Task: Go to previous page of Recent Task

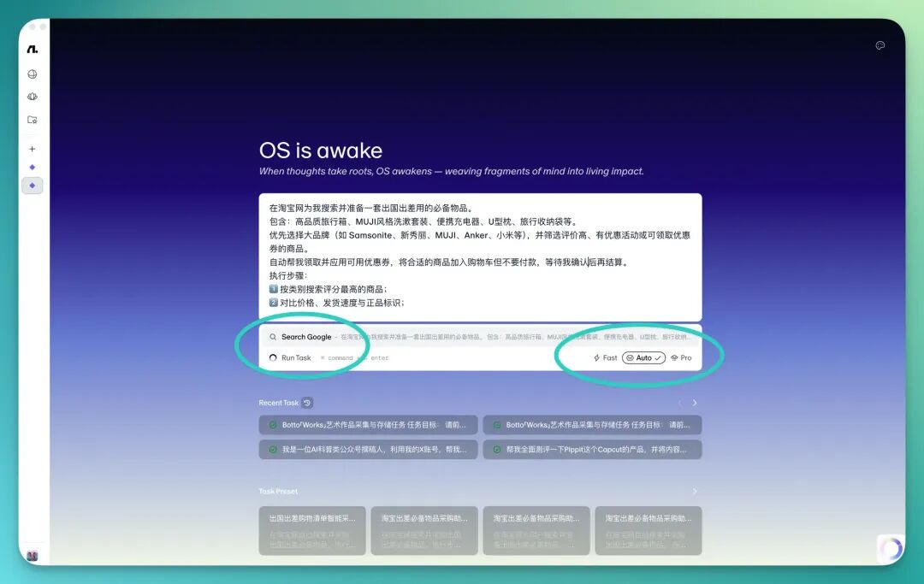Action: pyautogui.click(x=679, y=403)
